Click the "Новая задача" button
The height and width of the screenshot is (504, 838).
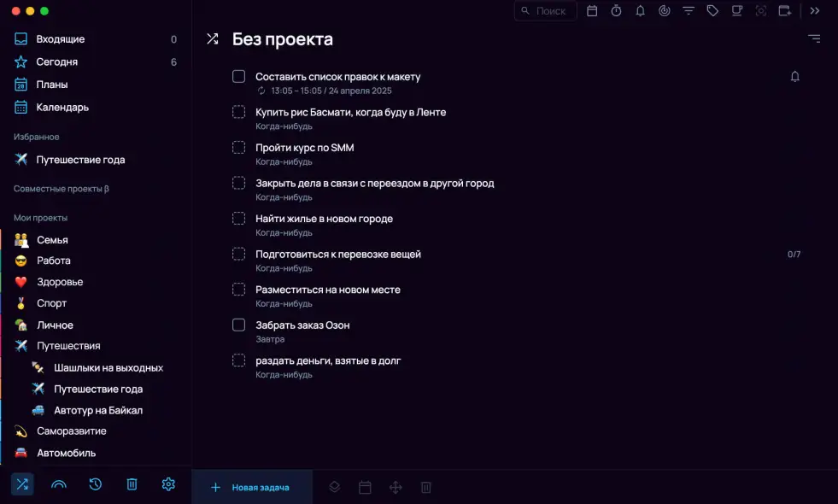pos(254,486)
